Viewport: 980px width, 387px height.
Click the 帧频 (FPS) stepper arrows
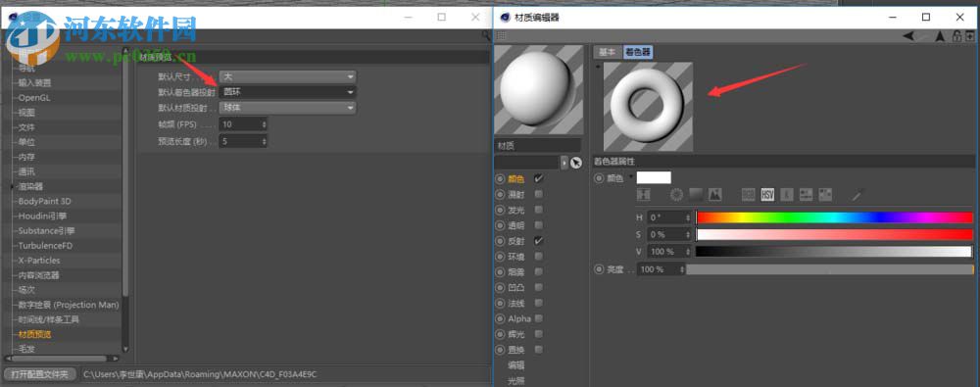click(264, 124)
